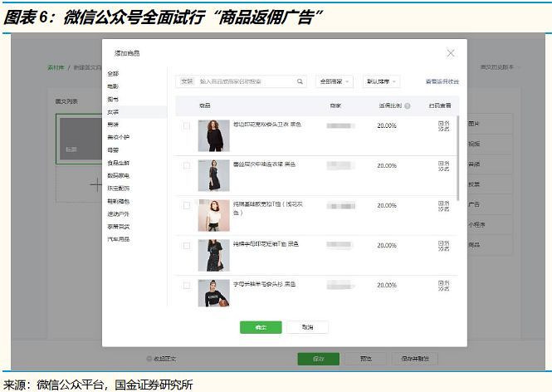Open QR code icon for the light T-shirt row
Image resolution: width=552 pixels, height=392 pixels.
pos(443,206)
